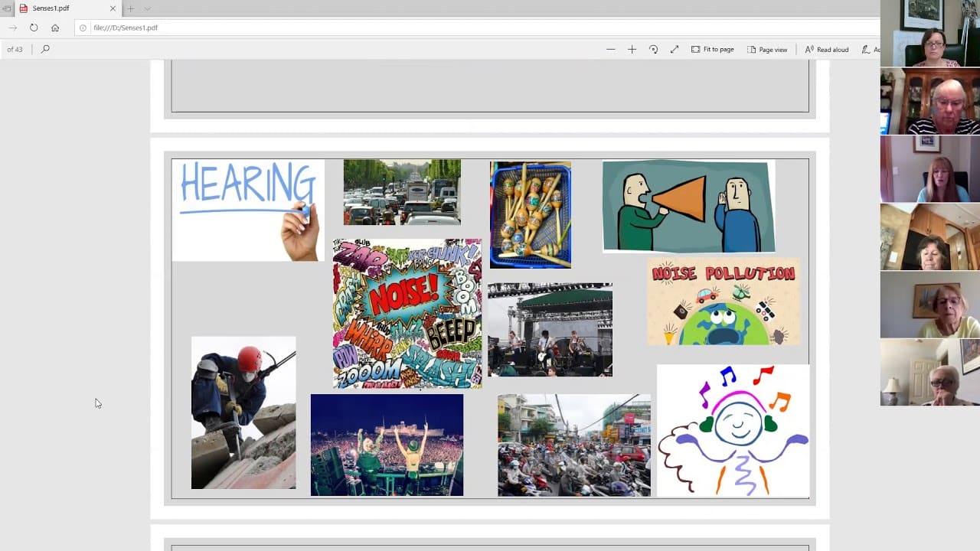Refresh the current page
Image resolution: width=980 pixels, height=551 pixels.
pos(34,28)
